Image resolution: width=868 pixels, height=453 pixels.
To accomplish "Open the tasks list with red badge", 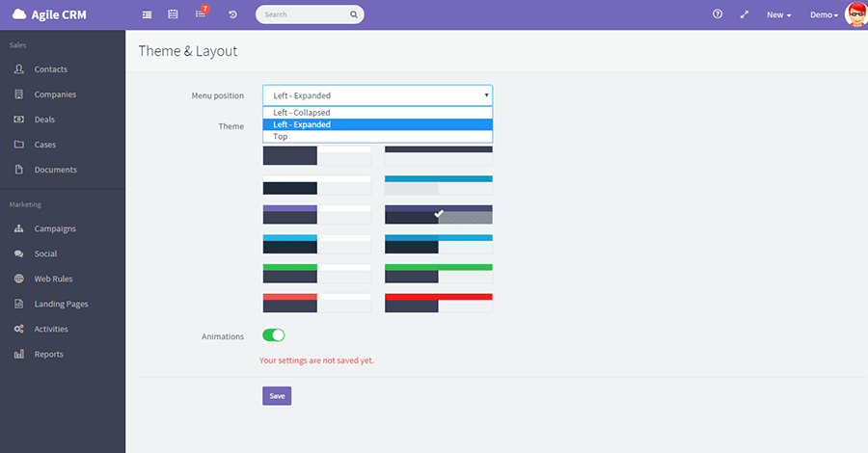I will (x=201, y=14).
